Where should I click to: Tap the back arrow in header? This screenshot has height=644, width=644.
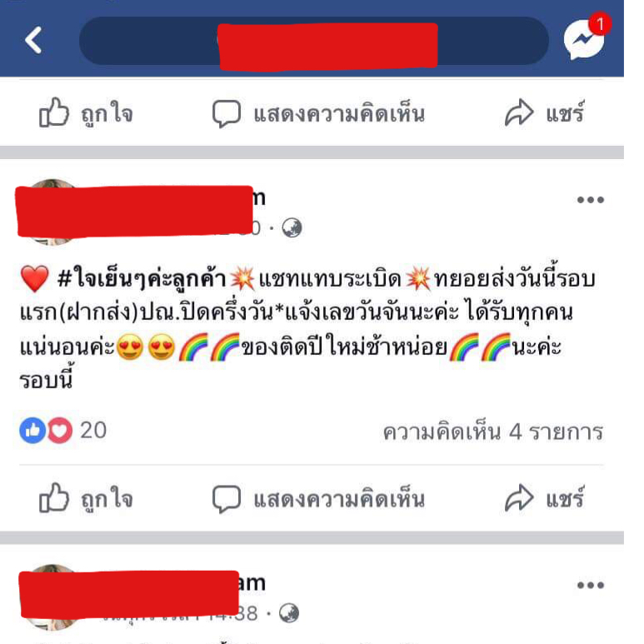(33, 40)
